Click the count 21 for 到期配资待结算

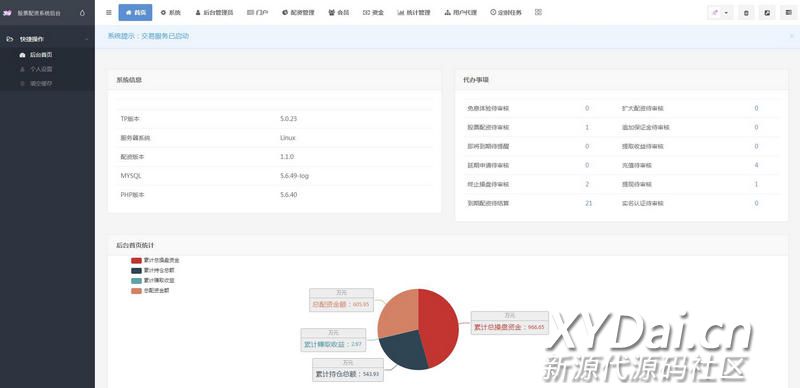[x=588, y=203]
